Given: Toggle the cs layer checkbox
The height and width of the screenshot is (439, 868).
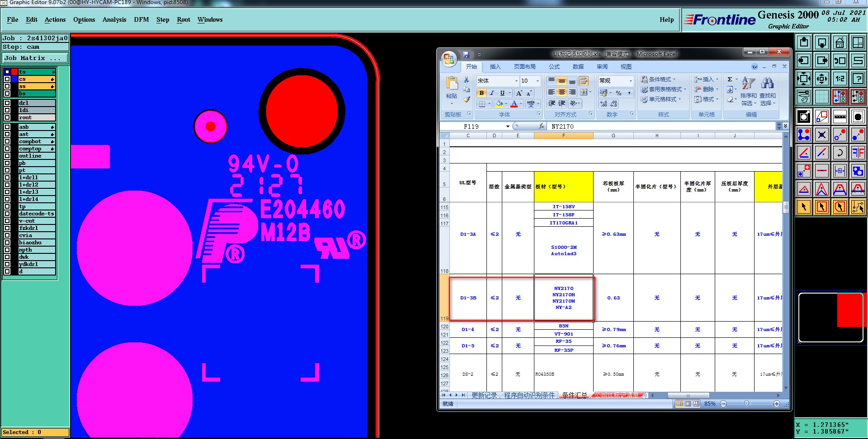Looking at the screenshot, I should pos(7,79).
